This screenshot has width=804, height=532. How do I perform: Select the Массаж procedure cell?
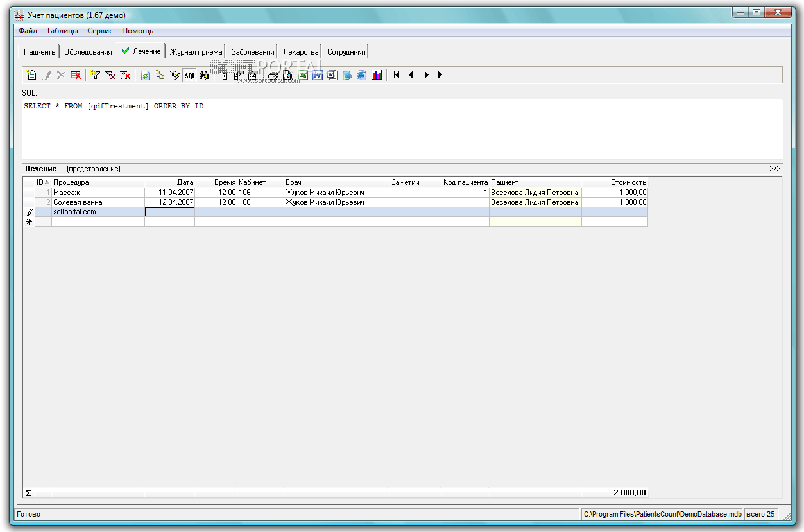point(98,193)
